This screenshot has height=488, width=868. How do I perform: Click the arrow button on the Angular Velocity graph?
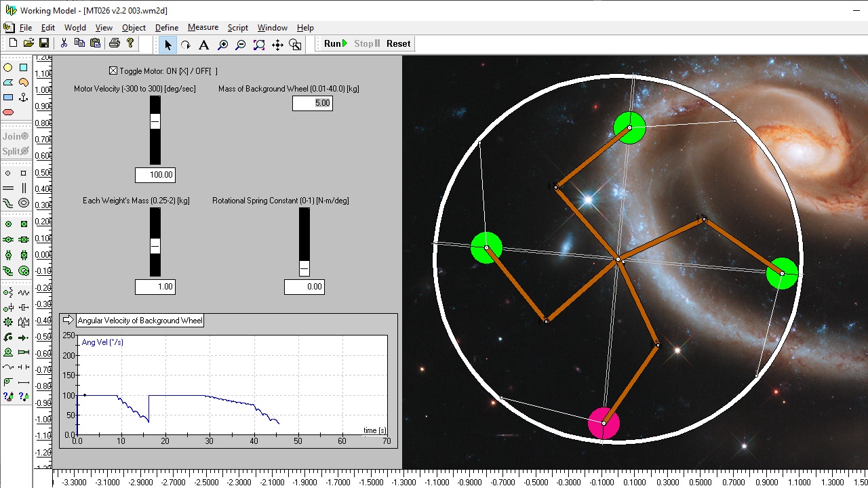tap(68, 320)
